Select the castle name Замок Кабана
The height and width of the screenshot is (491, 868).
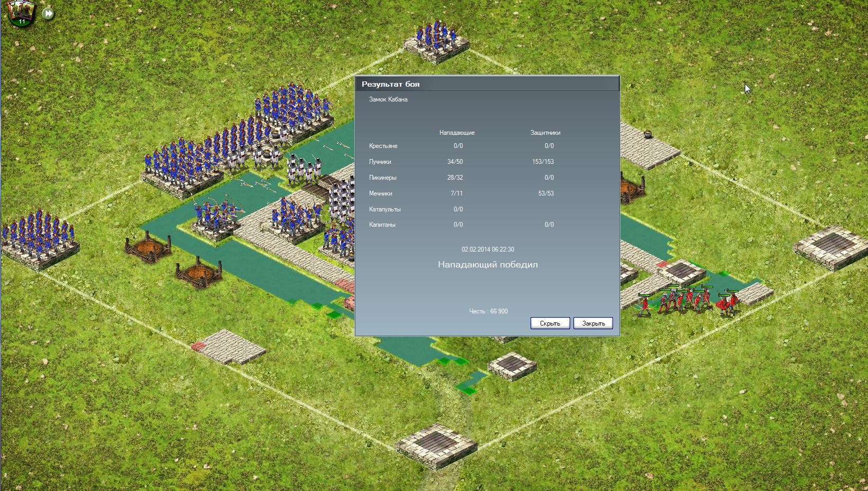388,99
